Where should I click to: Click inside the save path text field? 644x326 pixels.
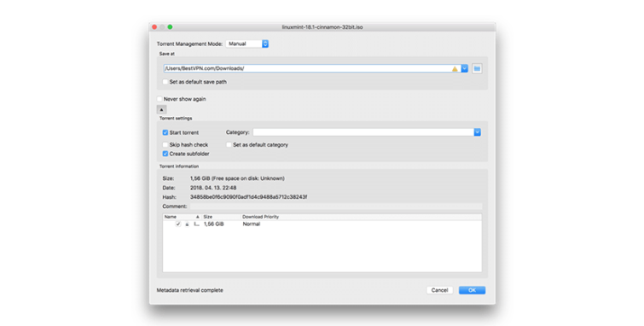(x=307, y=68)
